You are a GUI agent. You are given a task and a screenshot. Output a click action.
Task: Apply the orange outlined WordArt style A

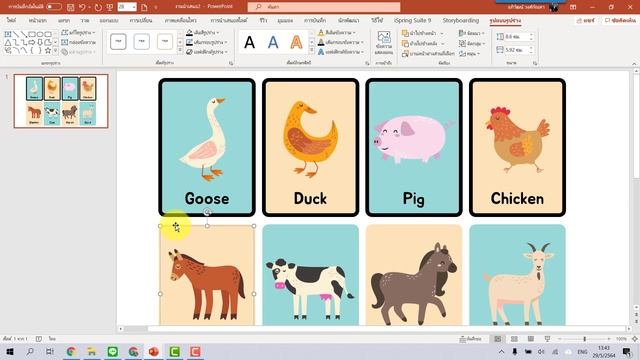coord(296,42)
